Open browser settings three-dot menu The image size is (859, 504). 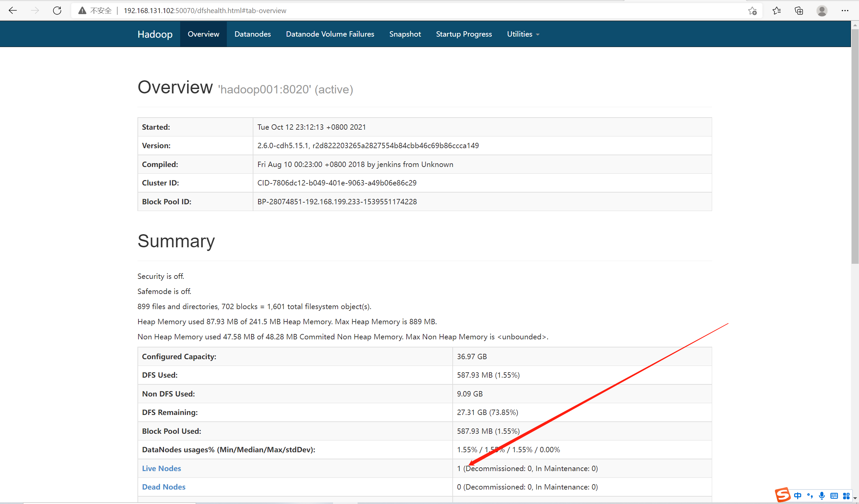(x=845, y=11)
